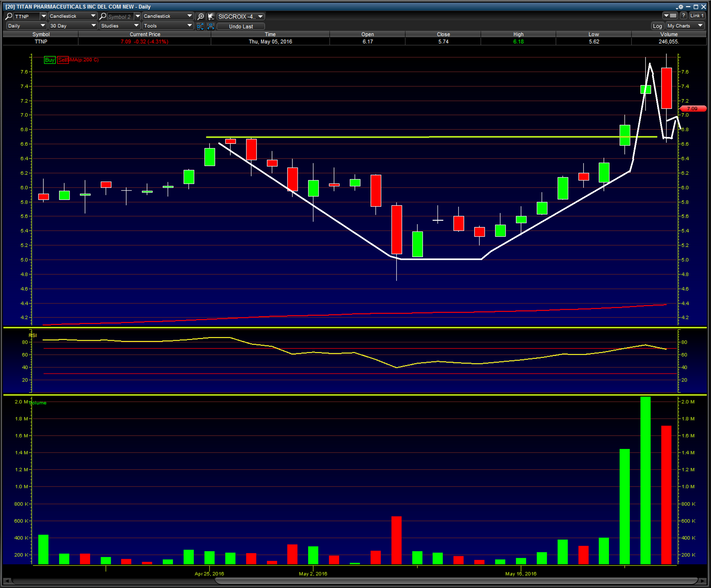Open the Studies menu
The width and height of the screenshot is (711, 588).
tap(120, 26)
